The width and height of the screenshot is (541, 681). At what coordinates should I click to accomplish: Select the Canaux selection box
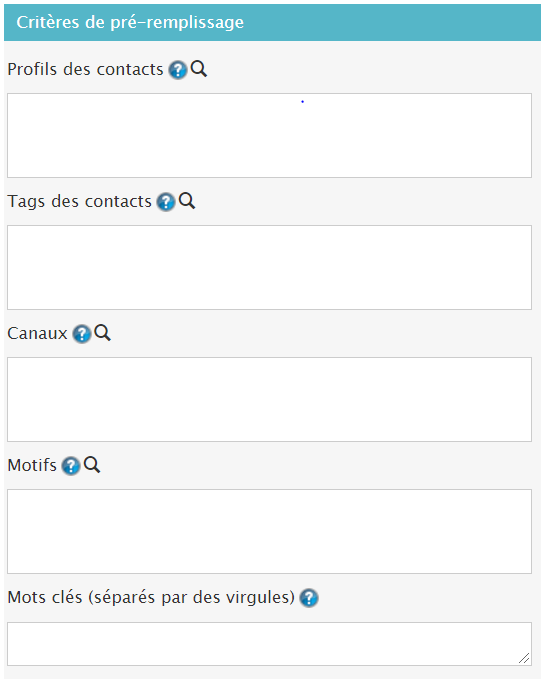[x=269, y=400]
